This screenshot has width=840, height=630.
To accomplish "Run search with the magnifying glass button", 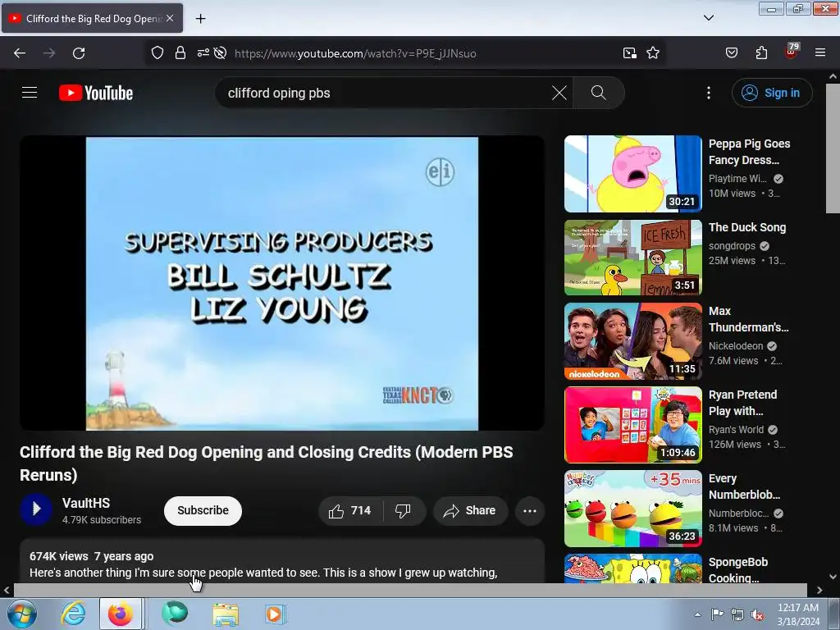I will point(598,93).
